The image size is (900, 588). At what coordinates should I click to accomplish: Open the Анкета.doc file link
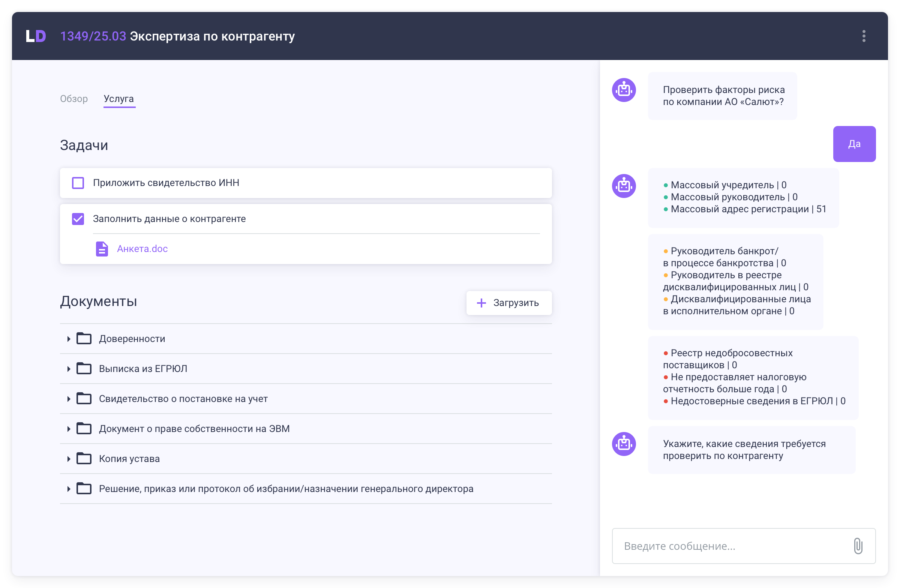142,249
